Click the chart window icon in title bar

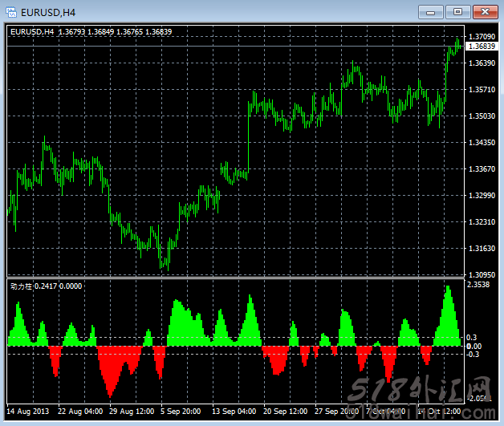(12, 11)
